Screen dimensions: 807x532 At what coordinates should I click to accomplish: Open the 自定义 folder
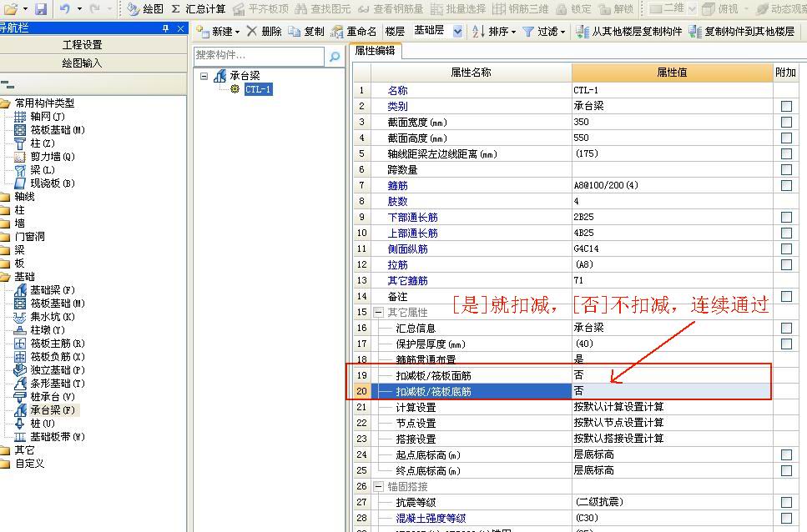click(23, 464)
